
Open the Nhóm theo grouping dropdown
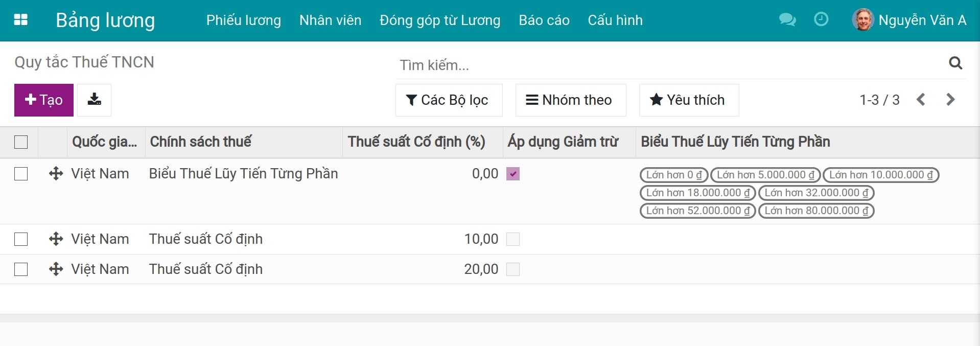570,100
